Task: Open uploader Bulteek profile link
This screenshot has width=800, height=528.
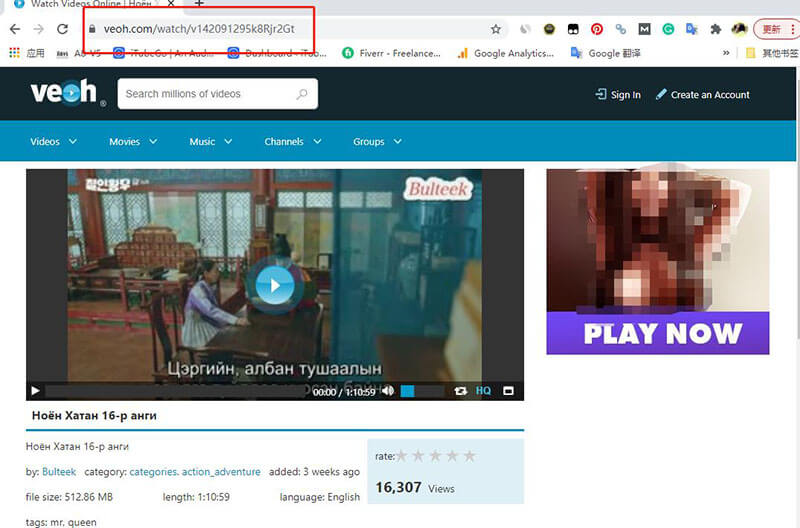Action: pyautogui.click(x=59, y=472)
